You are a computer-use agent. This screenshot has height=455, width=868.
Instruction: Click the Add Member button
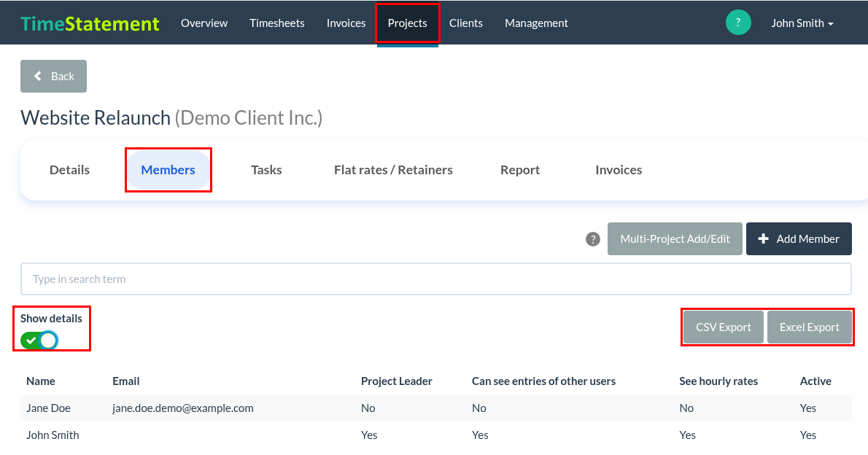tap(799, 239)
